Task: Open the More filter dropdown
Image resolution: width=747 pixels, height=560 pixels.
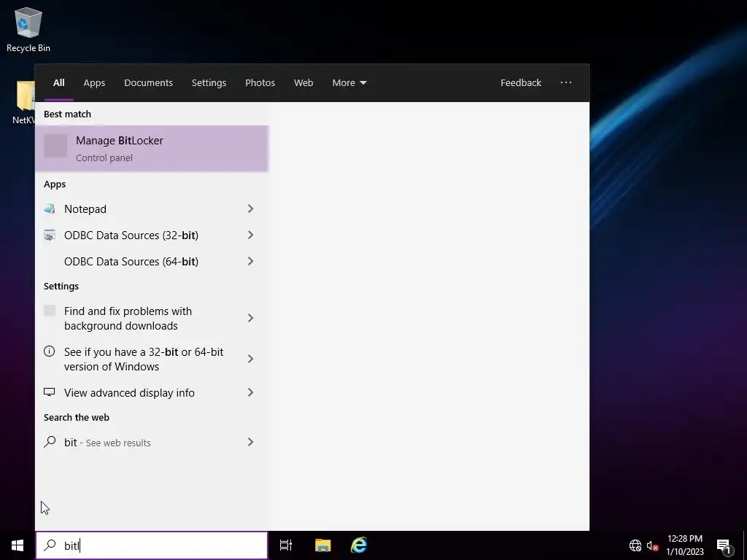Action: coord(349,83)
